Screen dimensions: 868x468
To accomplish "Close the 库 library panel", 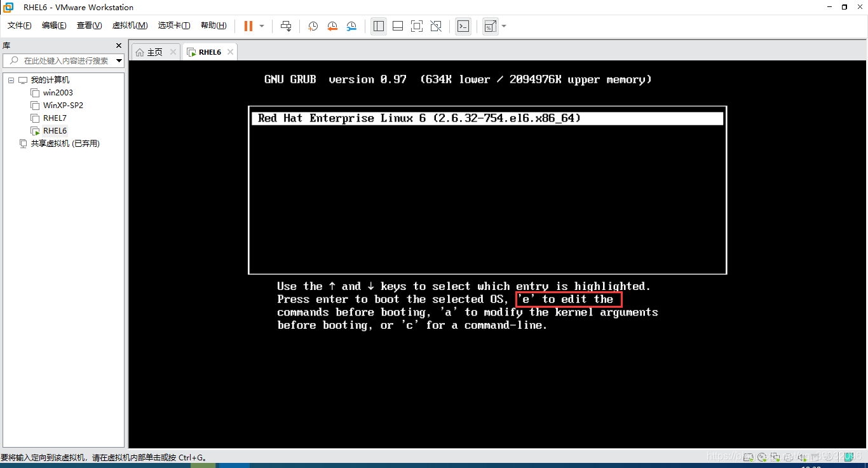I will (118, 46).
